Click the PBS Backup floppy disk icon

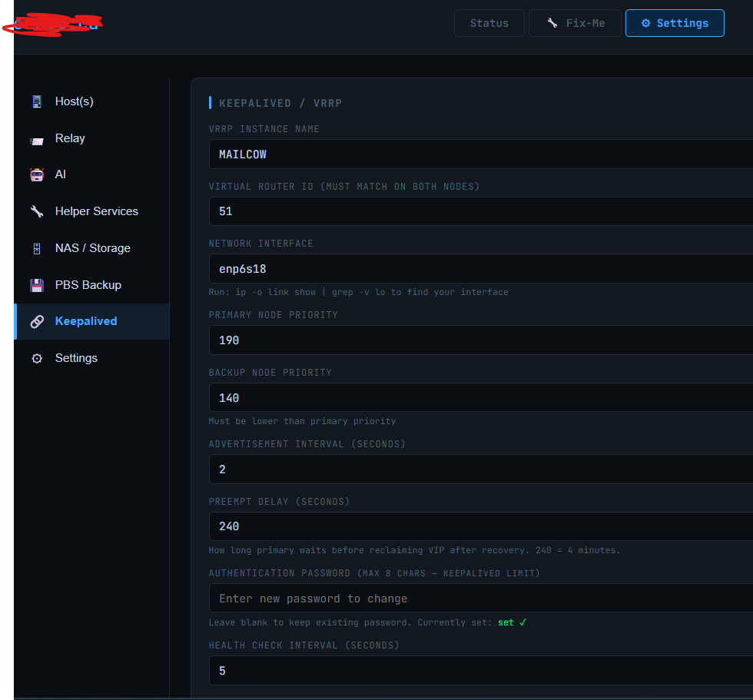pos(37,286)
